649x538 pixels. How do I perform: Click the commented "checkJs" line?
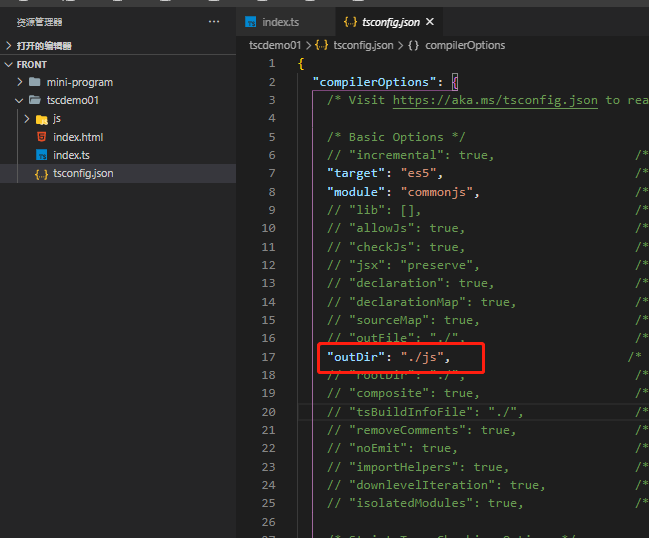[x=396, y=247]
